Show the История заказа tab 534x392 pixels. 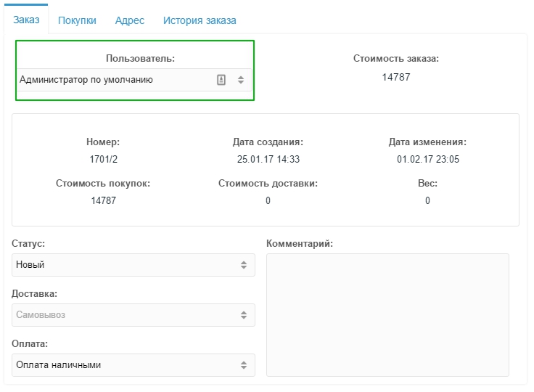200,20
